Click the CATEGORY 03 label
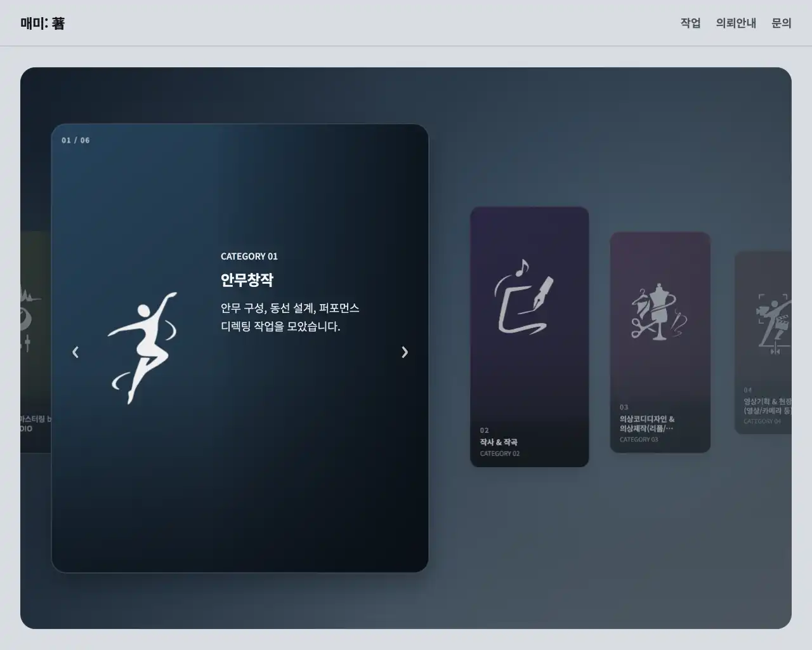The image size is (812, 650). 639,439
